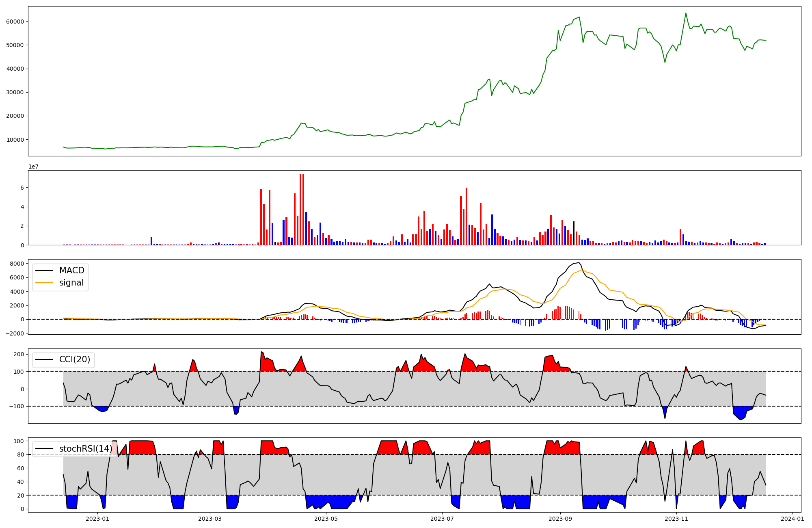Viewport: 812px width, 528px height.
Task: Click the 80 stochRSI axis label
Action: coord(20,454)
